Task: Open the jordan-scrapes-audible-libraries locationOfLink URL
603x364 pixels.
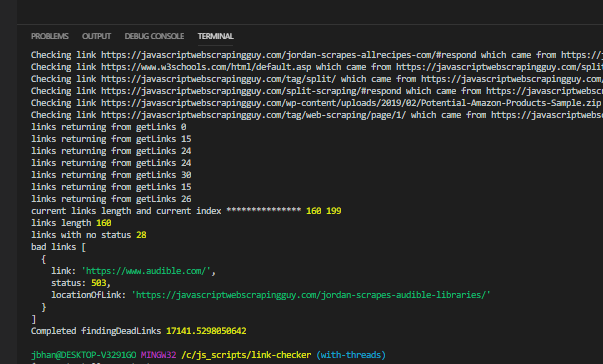Action: [311, 295]
